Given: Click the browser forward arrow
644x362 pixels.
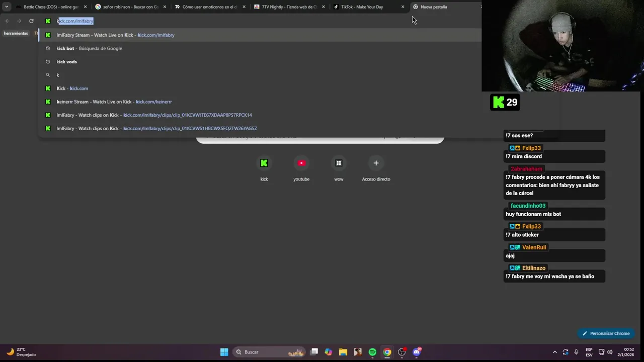Looking at the screenshot, I should coord(19,21).
